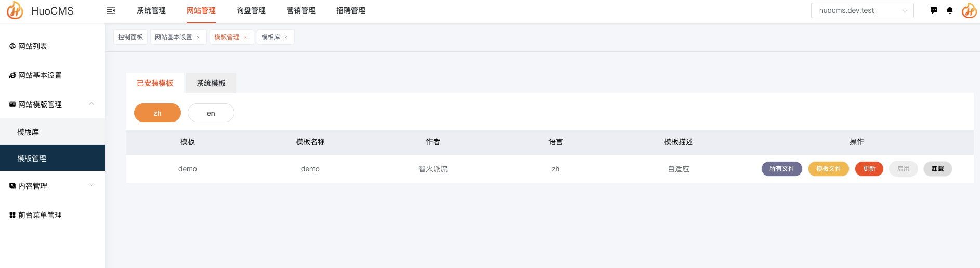Close the 网站基本设置 tab
This screenshot has width=980, height=268.
[198, 37]
